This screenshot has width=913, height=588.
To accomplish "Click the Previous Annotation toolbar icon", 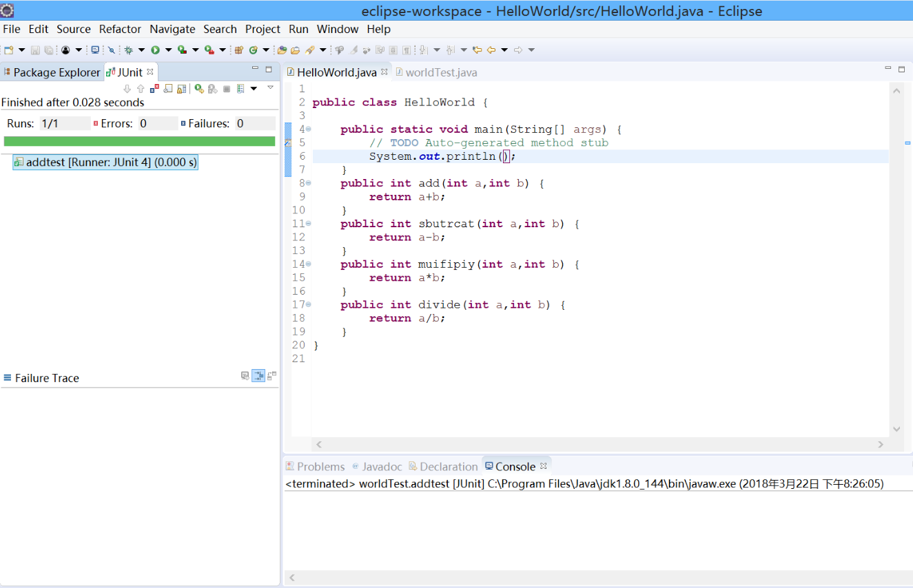I will pyautogui.click(x=450, y=50).
